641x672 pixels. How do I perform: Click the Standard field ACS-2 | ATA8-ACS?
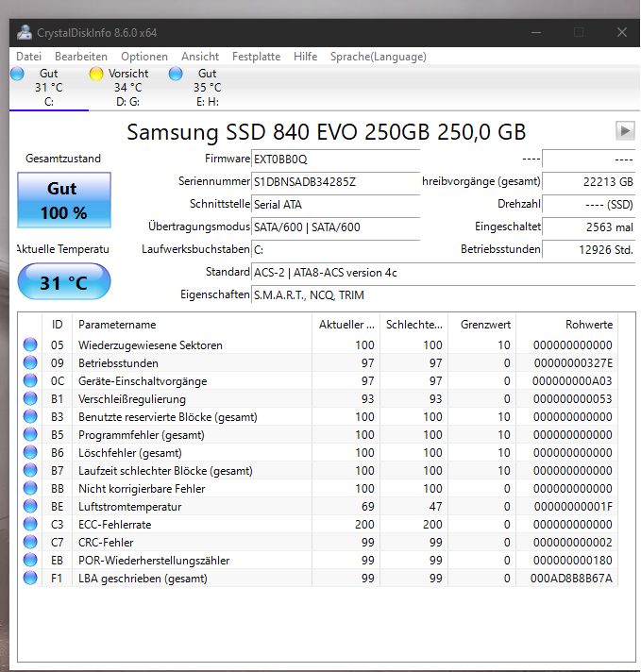[443, 273]
